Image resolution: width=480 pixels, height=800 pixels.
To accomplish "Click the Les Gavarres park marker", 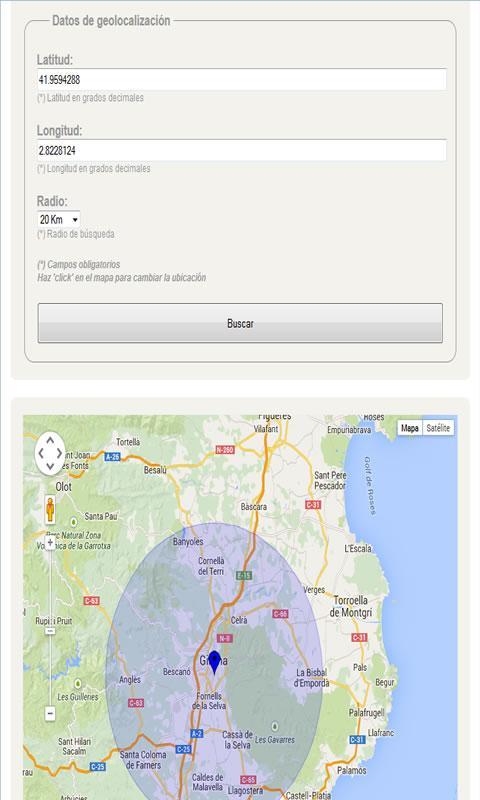I will click(x=275, y=726).
